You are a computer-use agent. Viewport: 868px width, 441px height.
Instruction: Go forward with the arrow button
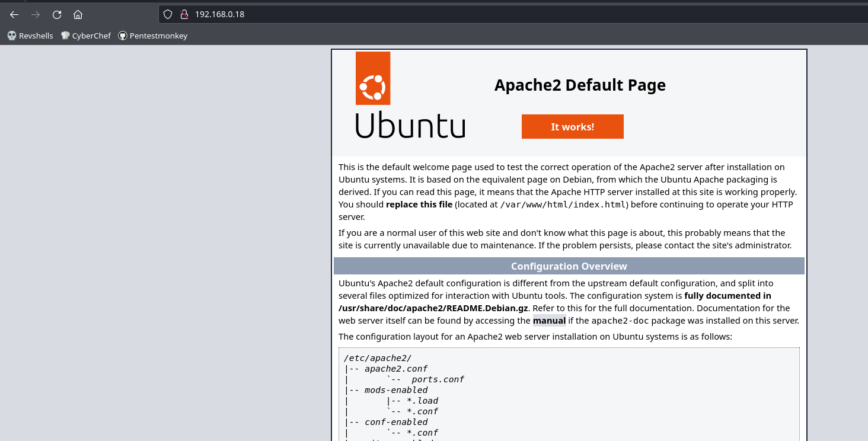click(x=36, y=14)
